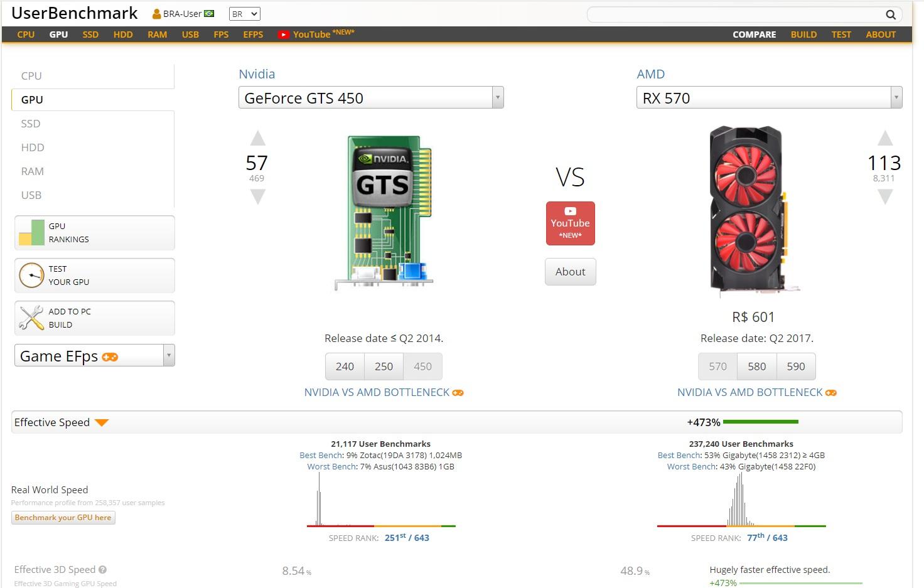Choose the 570 AMD model button
Image resolution: width=924 pixels, height=588 pixels.
[x=717, y=366]
